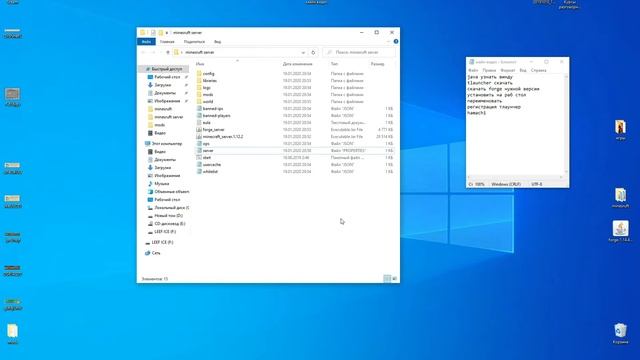This screenshot has height=360, width=640.
Task: Click the New folder icon in Explorer title bar
Action: tap(161, 32)
